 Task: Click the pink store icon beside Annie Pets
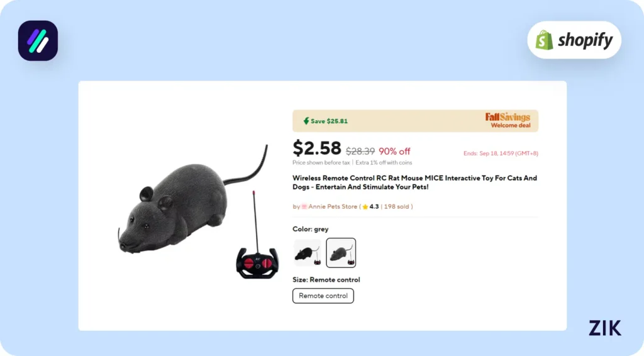pos(304,206)
